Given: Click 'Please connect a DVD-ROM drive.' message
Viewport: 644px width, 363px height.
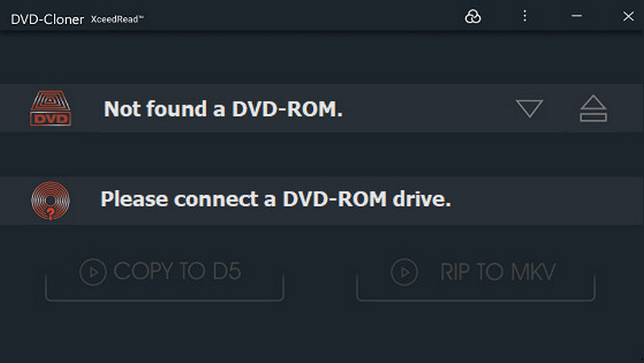Looking at the screenshot, I should (275, 199).
